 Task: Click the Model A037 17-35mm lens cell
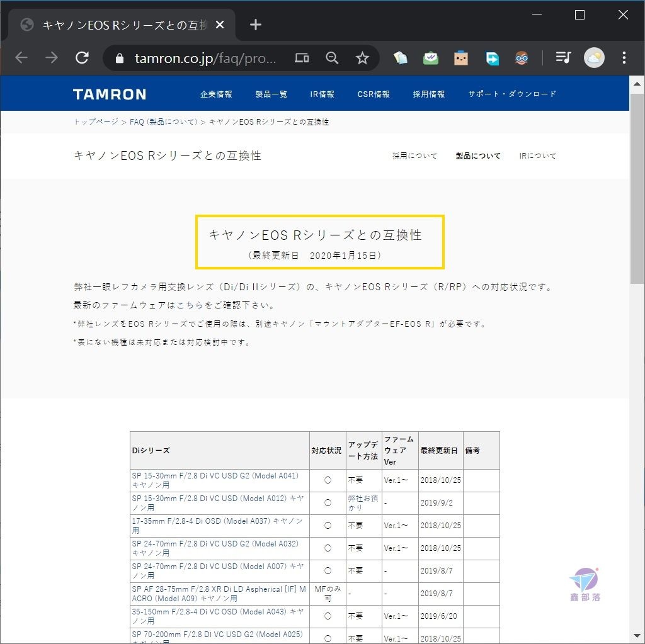tap(220, 526)
